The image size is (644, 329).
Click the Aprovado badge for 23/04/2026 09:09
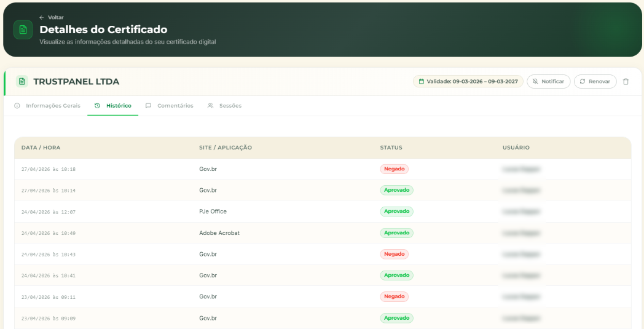(x=397, y=318)
